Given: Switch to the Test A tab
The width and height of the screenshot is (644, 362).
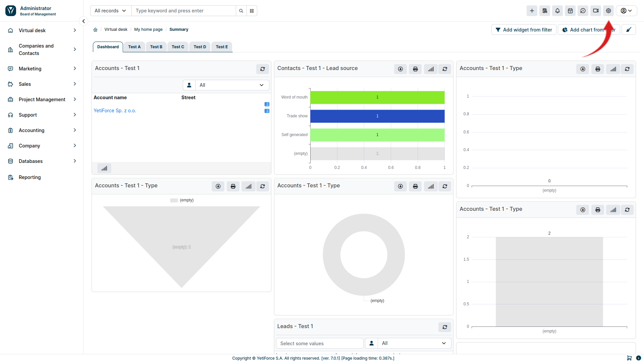Looking at the screenshot, I should tap(135, 47).
